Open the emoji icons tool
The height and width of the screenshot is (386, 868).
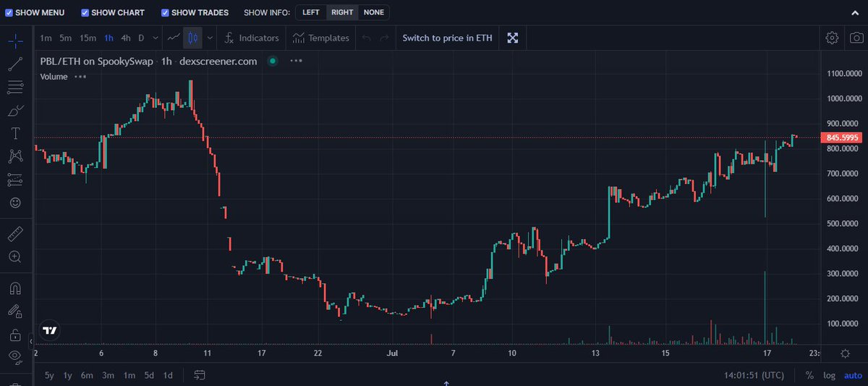coord(15,203)
